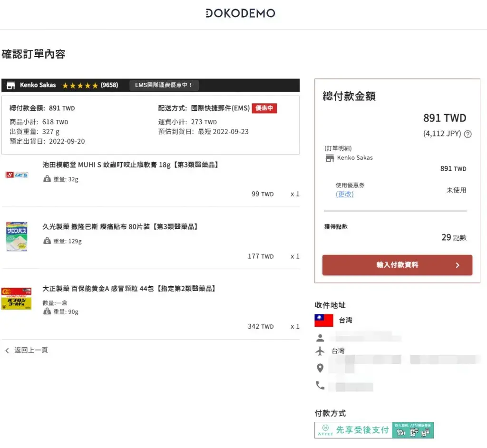Click the 預定出貨日 2022-09-20 text
Viewport: 487px width, 448px height.
tap(47, 141)
